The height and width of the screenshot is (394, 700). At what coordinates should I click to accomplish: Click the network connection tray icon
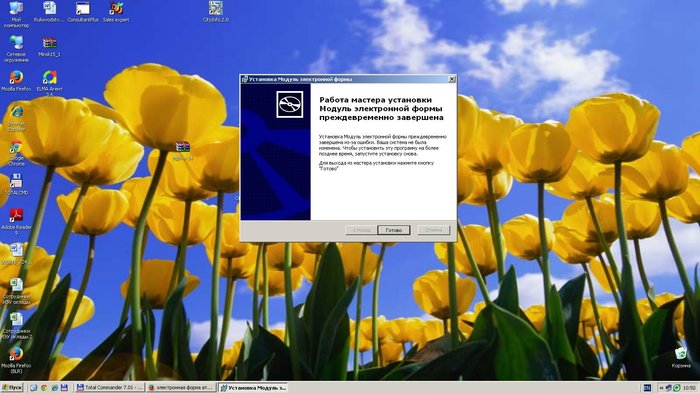click(668, 388)
